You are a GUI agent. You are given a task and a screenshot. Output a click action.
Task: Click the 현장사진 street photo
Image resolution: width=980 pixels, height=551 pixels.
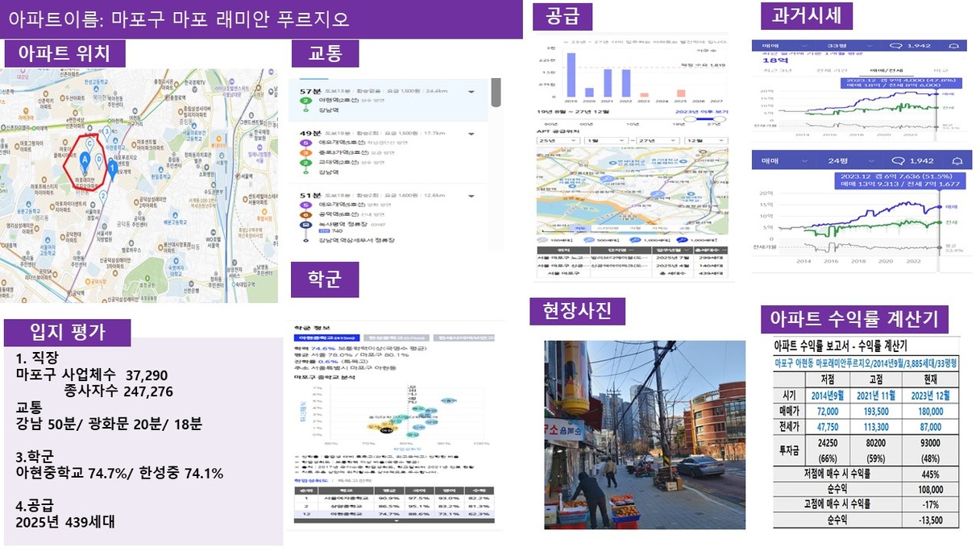[x=645, y=435]
